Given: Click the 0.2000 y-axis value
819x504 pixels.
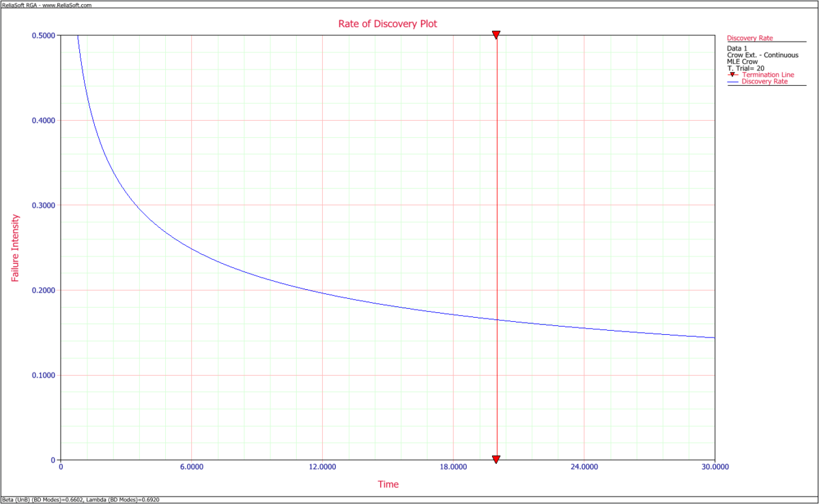Looking at the screenshot, I should 43,291.
